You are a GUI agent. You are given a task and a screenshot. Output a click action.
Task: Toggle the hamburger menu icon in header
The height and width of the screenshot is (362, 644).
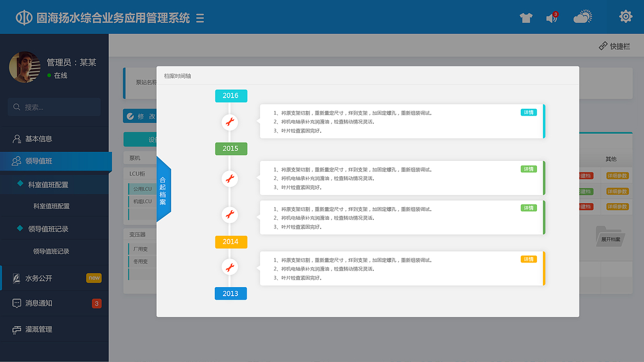[x=200, y=18]
